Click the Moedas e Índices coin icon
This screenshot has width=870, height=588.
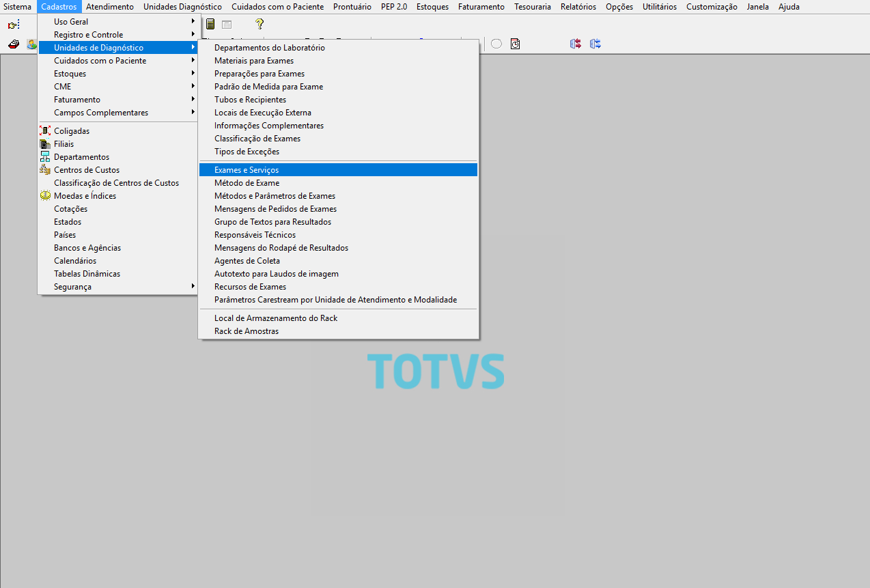tap(45, 196)
